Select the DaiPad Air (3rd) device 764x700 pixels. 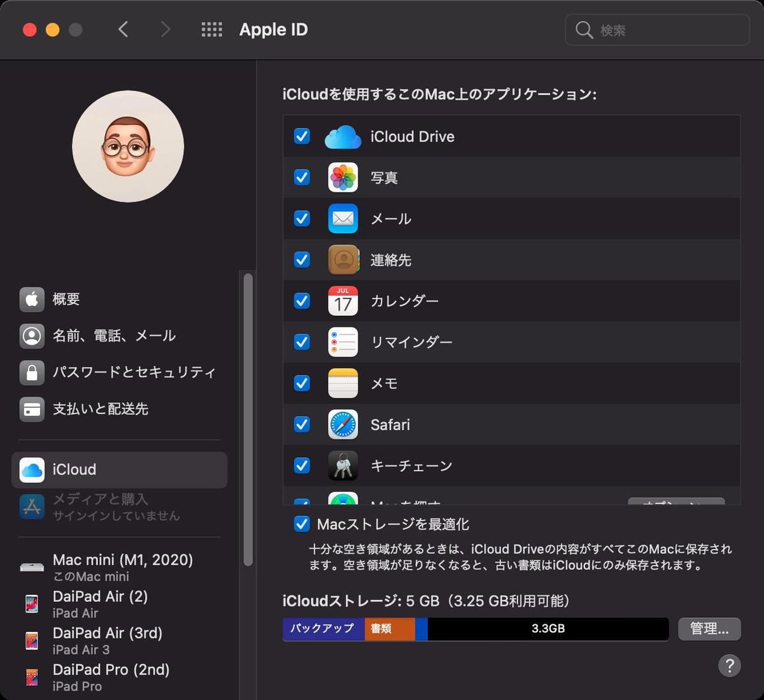(x=119, y=640)
